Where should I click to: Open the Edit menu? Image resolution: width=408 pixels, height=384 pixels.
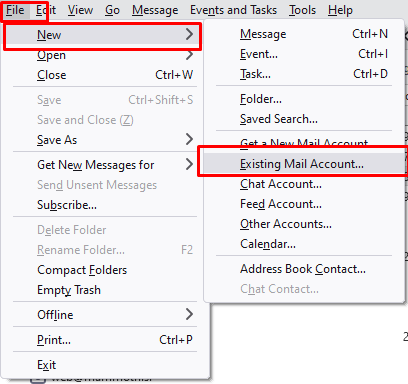(x=46, y=10)
